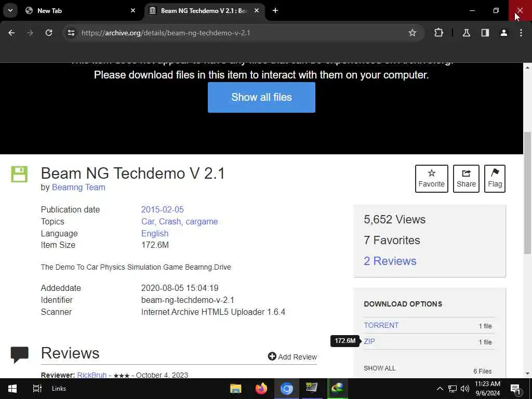Screen dimensions: 532x399
Task: Download the TORRENT option
Action: pyautogui.click(x=381, y=325)
